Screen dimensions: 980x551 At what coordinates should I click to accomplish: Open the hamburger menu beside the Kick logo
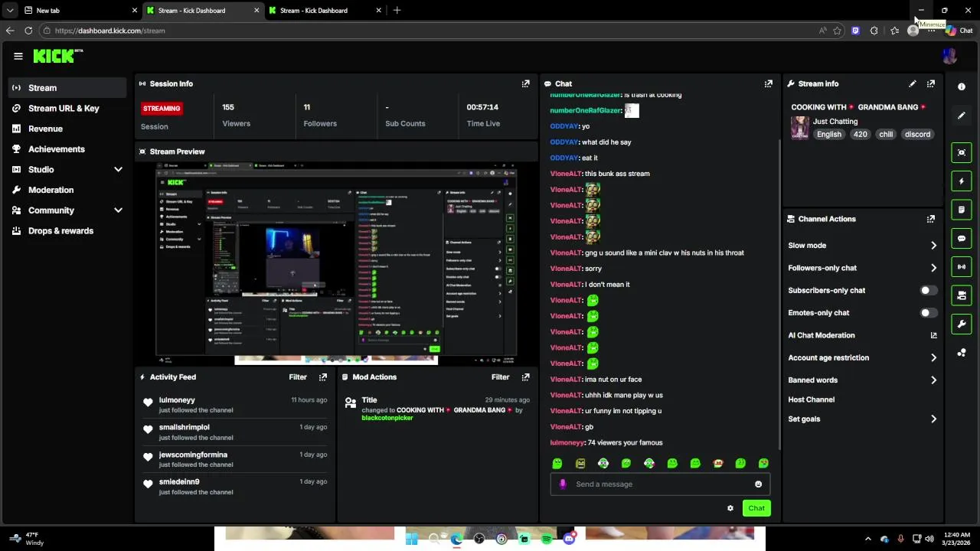[18, 56]
